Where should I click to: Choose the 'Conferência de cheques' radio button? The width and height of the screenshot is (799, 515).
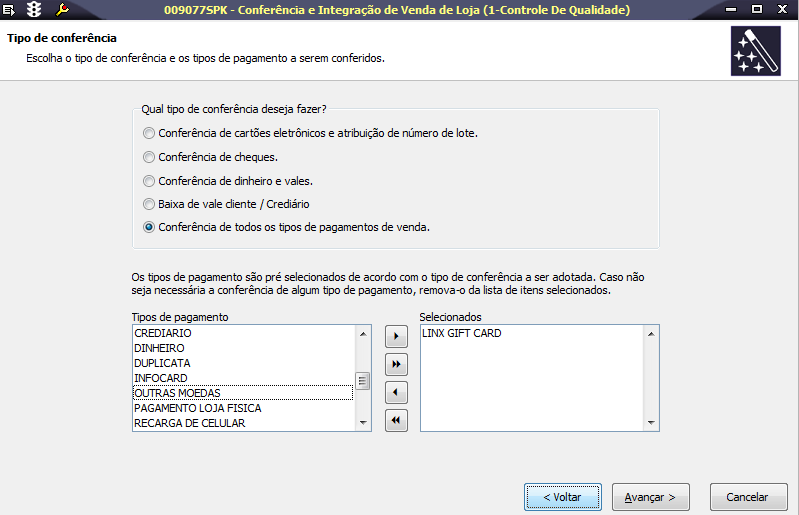pos(149,157)
